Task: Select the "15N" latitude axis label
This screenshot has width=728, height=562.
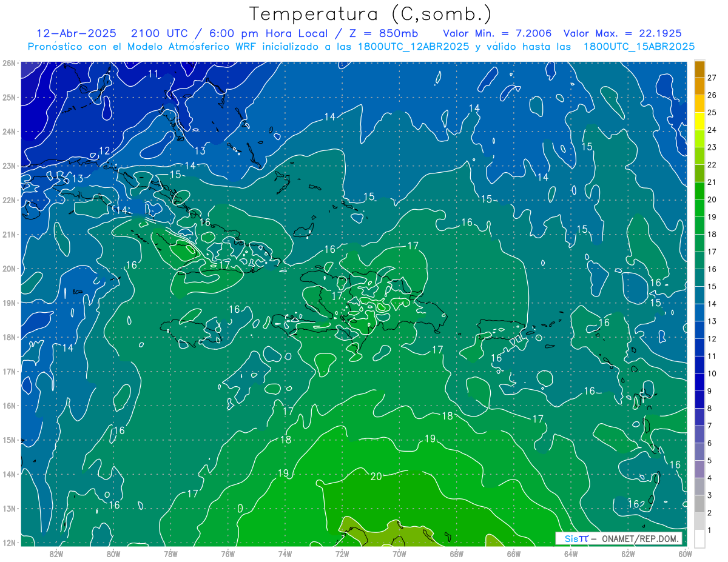Action: click(x=8, y=440)
